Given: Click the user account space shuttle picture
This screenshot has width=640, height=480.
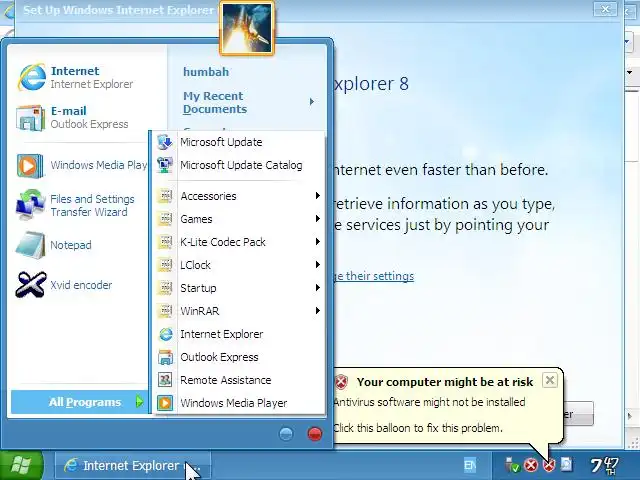Looking at the screenshot, I should pos(247,28).
